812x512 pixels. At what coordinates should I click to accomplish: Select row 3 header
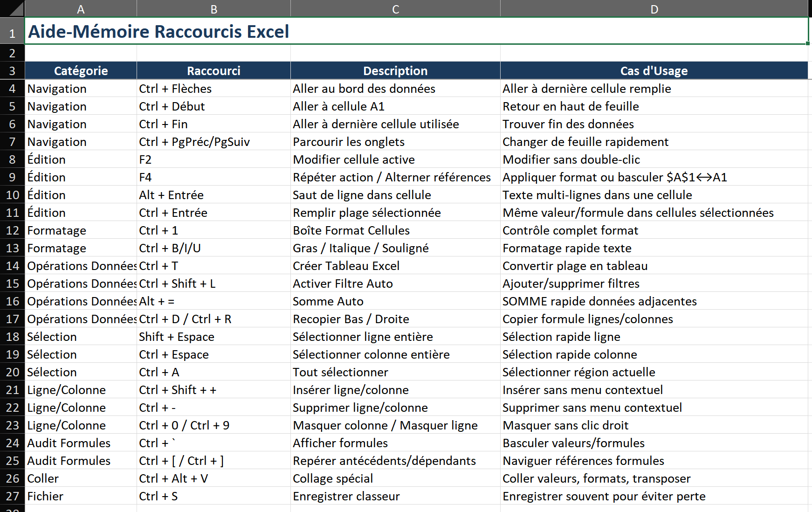click(x=12, y=71)
